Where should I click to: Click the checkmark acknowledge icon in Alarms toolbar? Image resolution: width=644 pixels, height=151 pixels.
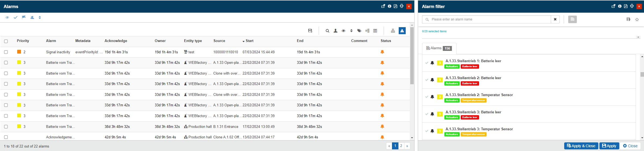pos(16,17)
